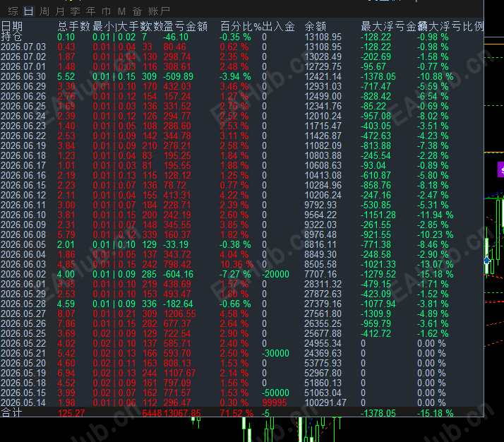Viewport: 504px width, 442px height.
Task: Click the -33.19 loss value
Action: 176,244
